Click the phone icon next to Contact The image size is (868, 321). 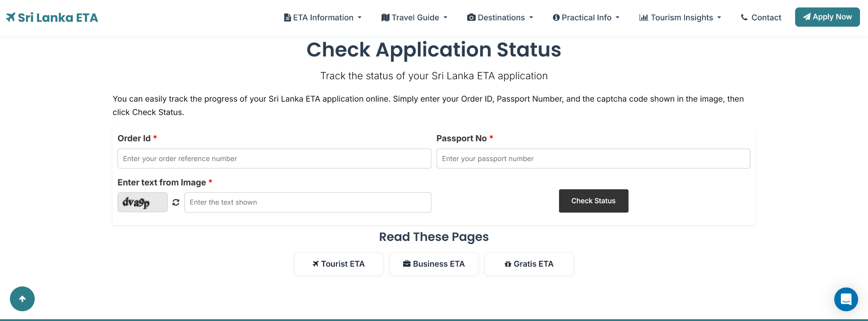tap(744, 17)
